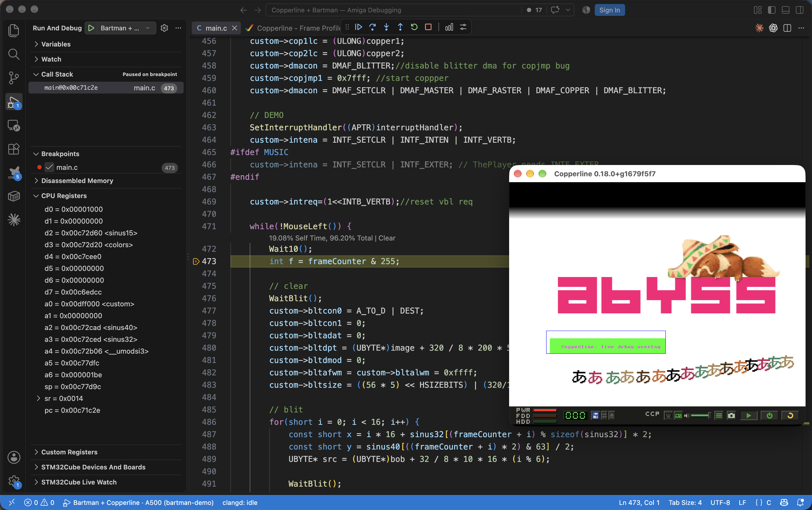This screenshot has width=812, height=510.
Task: Toggle the bottom panel layout icon
Action: tap(785, 10)
